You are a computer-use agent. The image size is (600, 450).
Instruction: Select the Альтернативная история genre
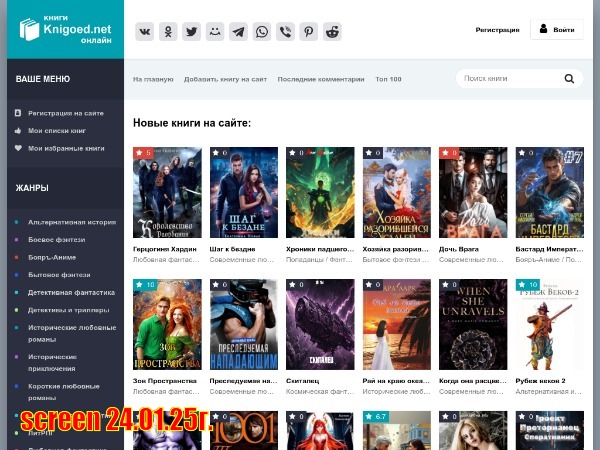(x=72, y=222)
